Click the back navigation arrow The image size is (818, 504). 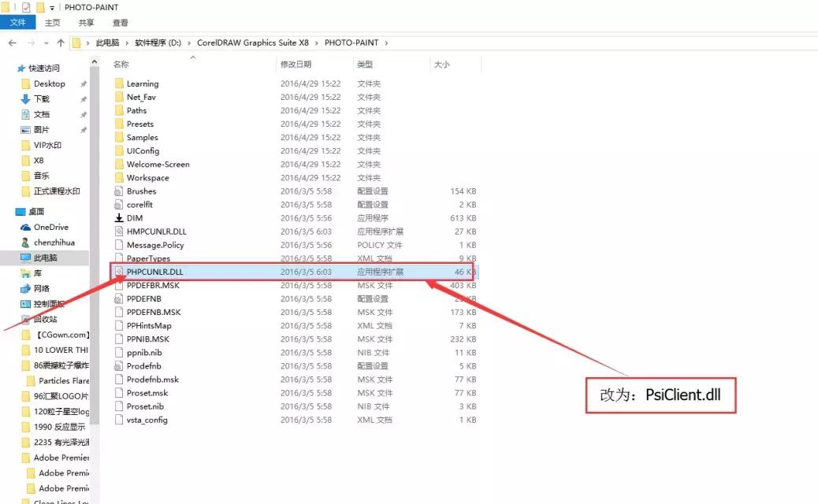[x=12, y=43]
